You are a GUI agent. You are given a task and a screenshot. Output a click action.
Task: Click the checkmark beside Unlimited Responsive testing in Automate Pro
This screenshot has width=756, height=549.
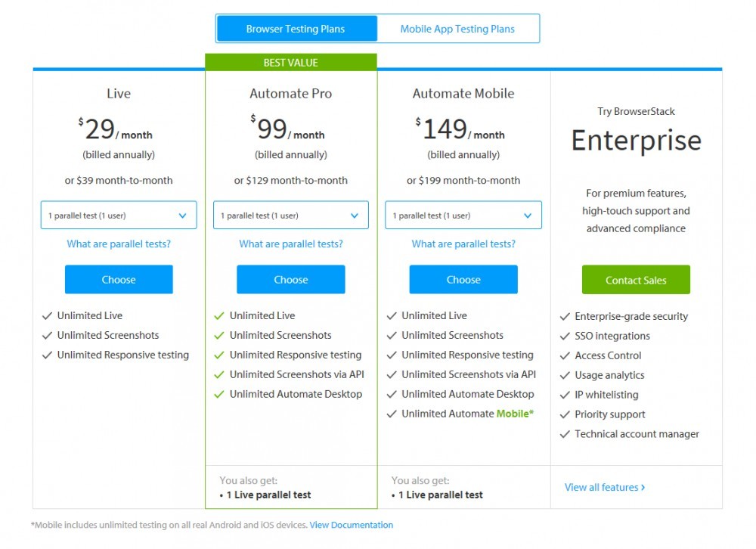[x=218, y=355]
